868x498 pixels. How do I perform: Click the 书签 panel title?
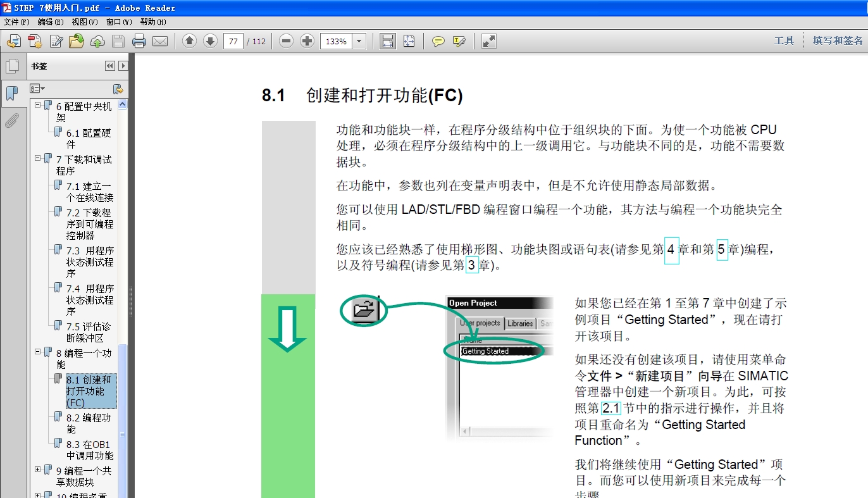pyautogui.click(x=39, y=66)
